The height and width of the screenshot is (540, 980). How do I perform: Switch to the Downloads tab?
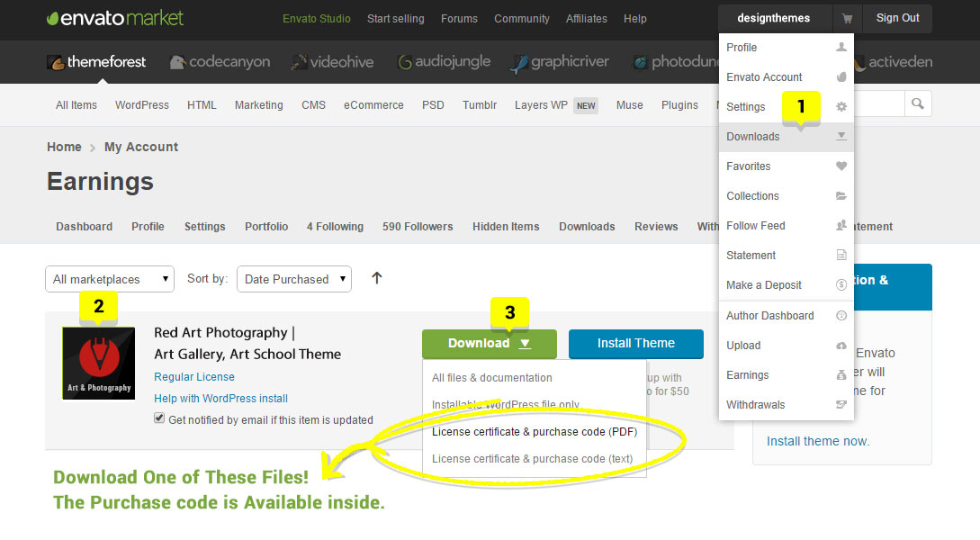pyautogui.click(x=586, y=227)
